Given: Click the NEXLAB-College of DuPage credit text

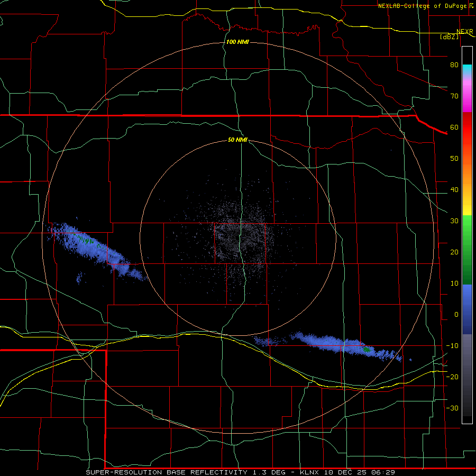Looking at the screenshot, I should tap(422, 6).
